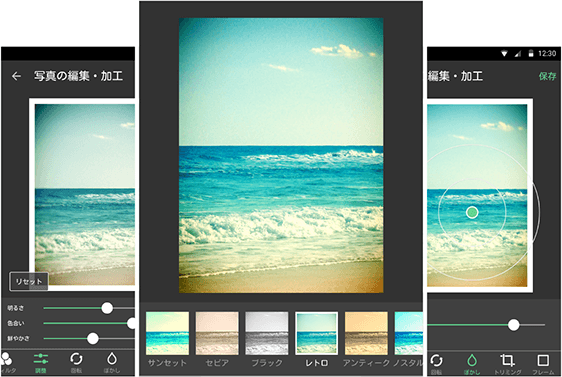Select the レトロ filter thumbnail
This screenshot has width=562, height=377.
click(316, 333)
